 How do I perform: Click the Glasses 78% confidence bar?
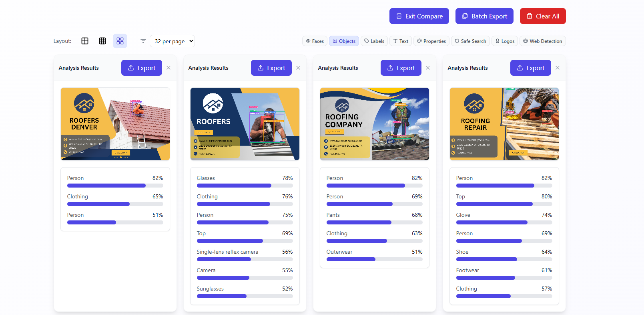(x=245, y=186)
